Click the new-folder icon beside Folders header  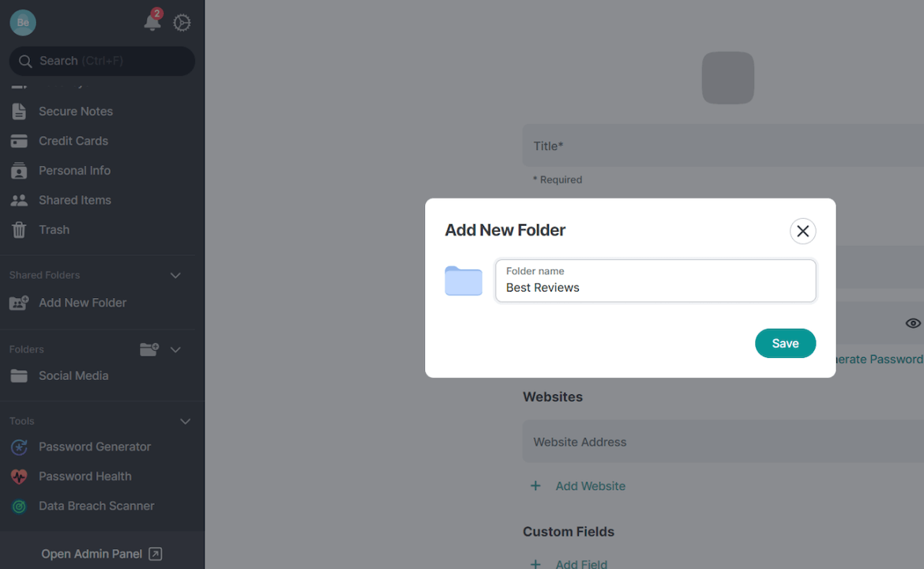(x=149, y=349)
